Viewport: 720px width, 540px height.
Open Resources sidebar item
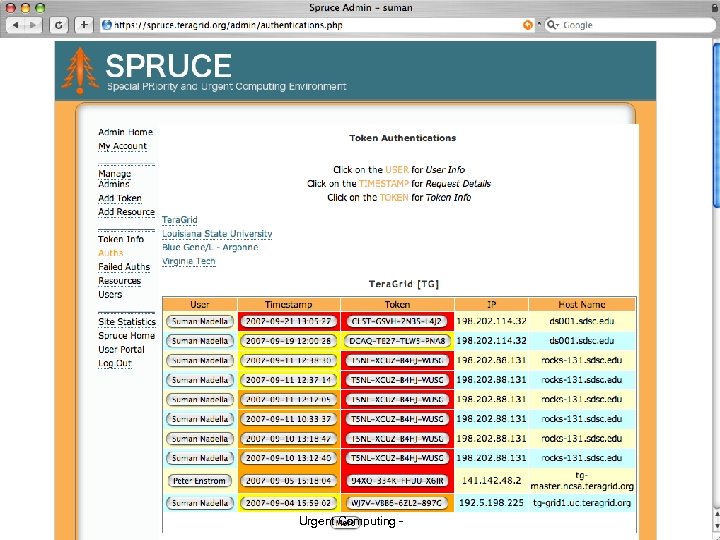click(119, 281)
